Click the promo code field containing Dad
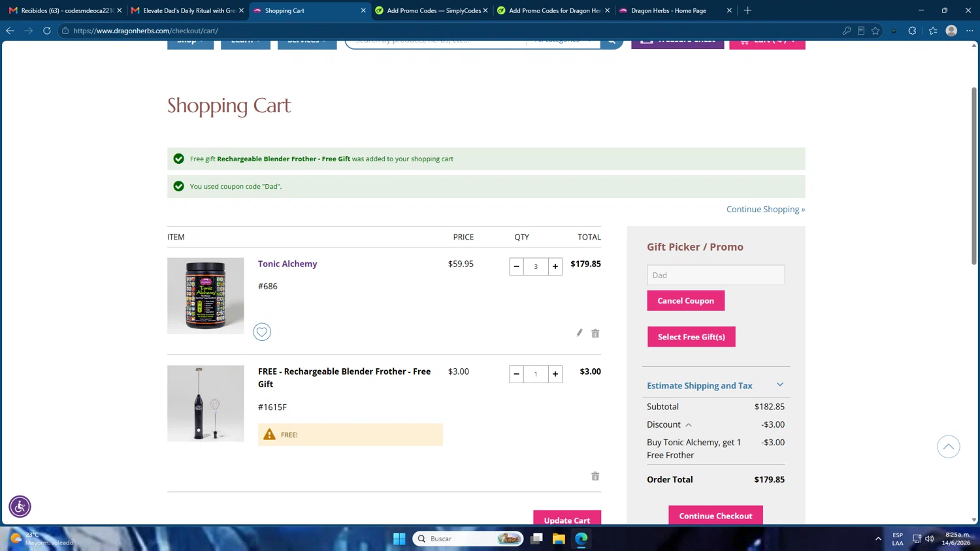Image resolution: width=980 pixels, height=551 pixels. click(x=716, y=275)
